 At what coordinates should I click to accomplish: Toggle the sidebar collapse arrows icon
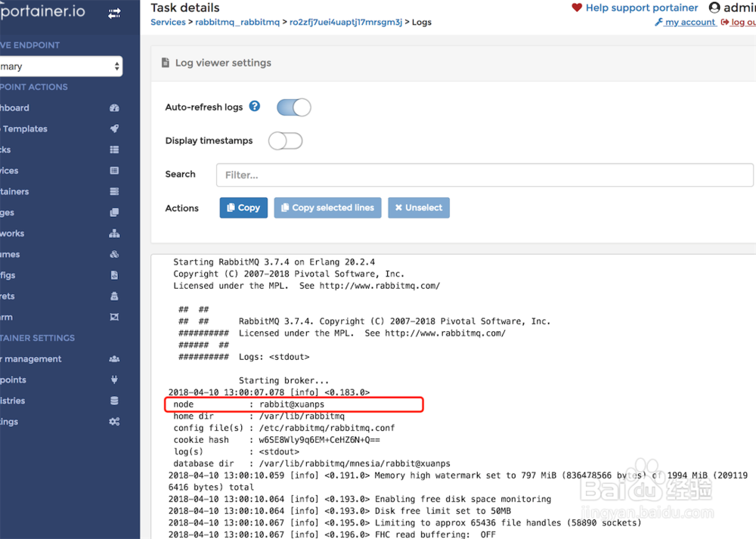(x=114, y=14)
